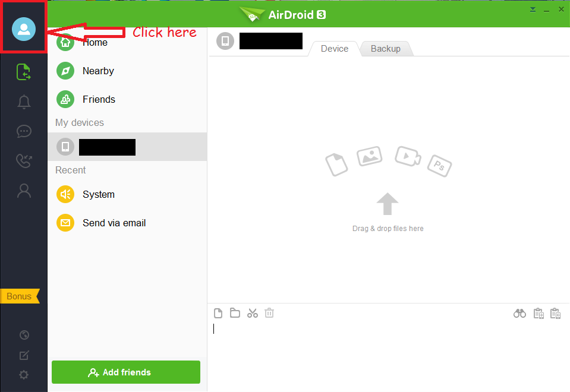Open contacts person icon in sidebar
This screenshot has width=570, height=392.
[x=24, y=190]
